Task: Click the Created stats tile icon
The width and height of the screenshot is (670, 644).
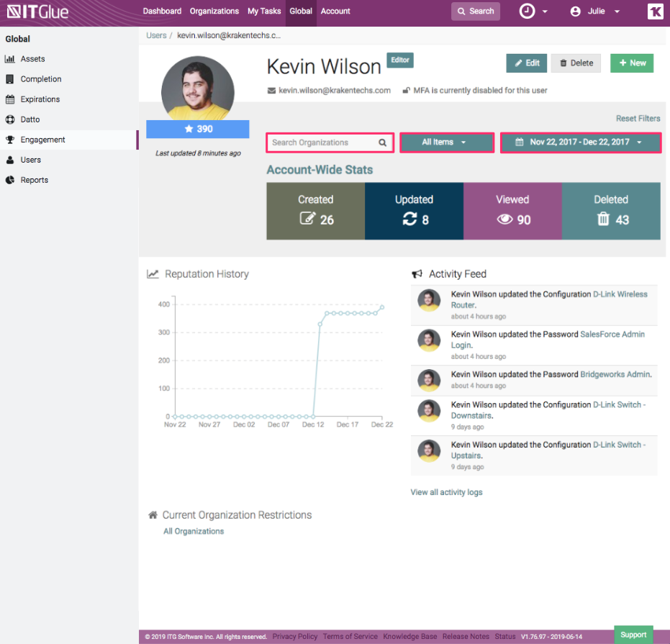Action: [x=307, y=219]
